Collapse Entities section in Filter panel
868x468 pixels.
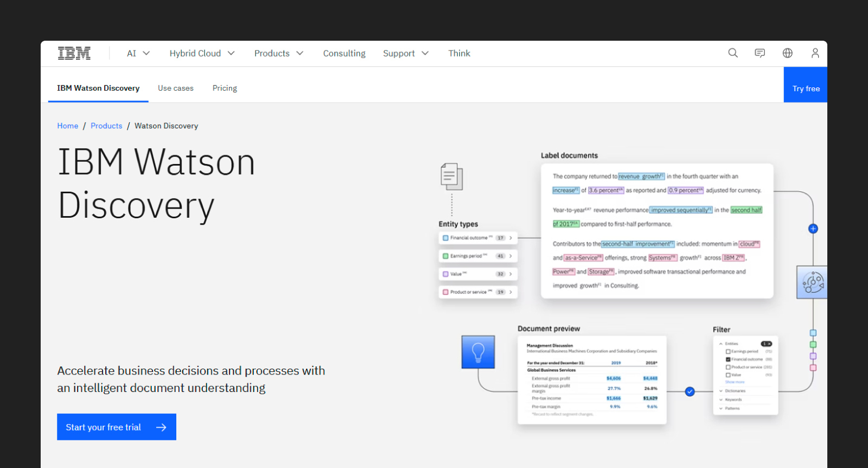point(729,344)
